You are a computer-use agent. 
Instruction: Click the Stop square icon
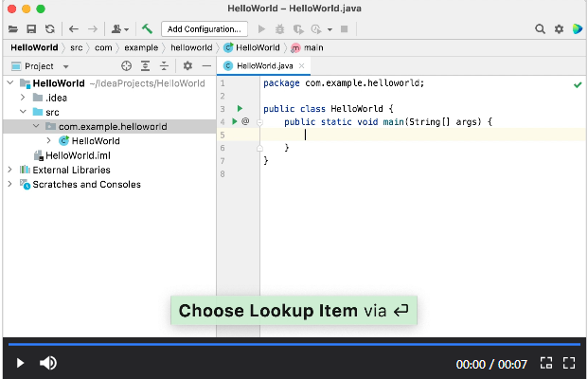[345, 28]
